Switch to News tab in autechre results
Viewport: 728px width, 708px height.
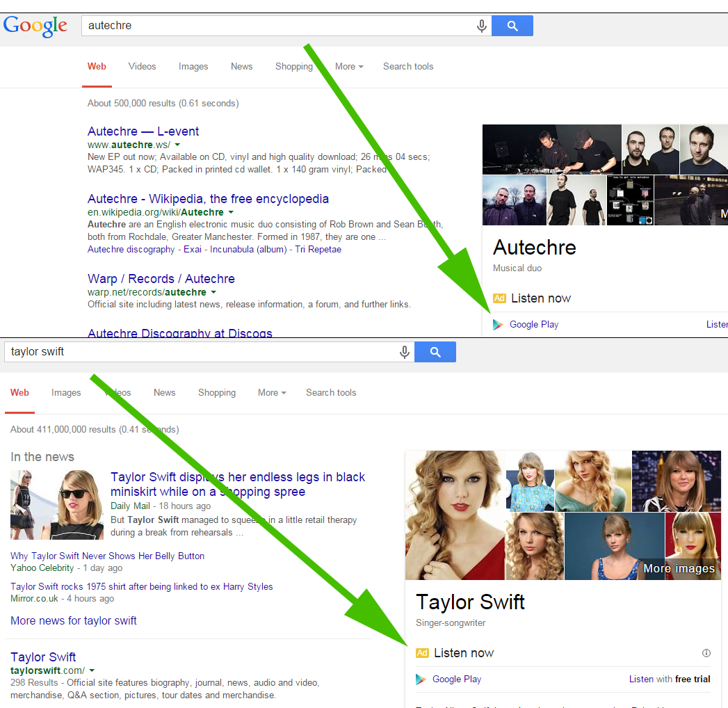[x=241, y=66]
